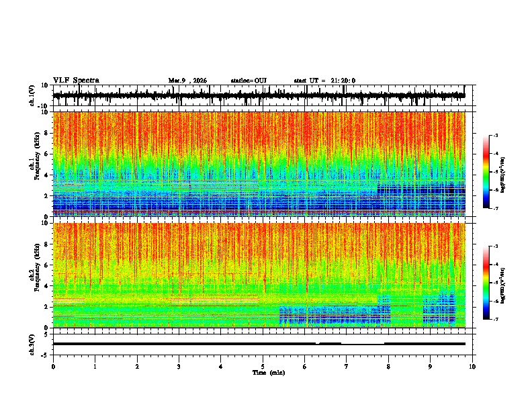
Task: Click the 1 tick on the time axis
Action: coord(95,367)
